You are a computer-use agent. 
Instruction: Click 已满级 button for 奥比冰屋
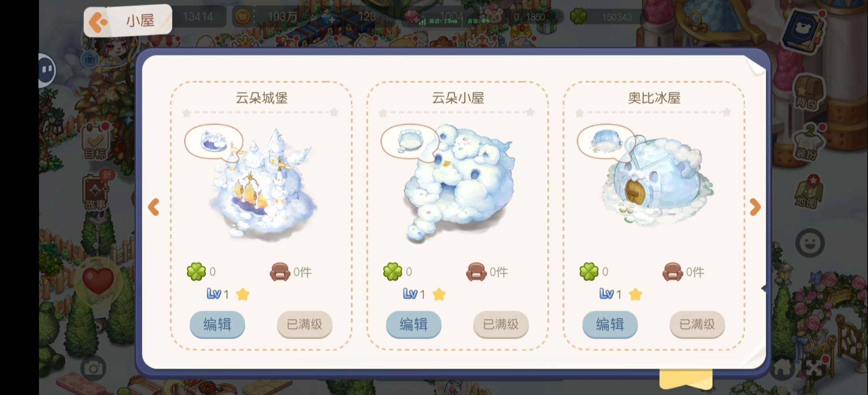[697, 324]
